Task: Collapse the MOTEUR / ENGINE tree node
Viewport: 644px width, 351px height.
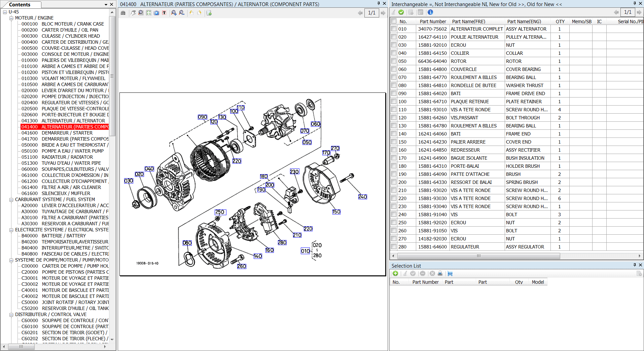Action: pyautogui.click(x=11, y=18)
